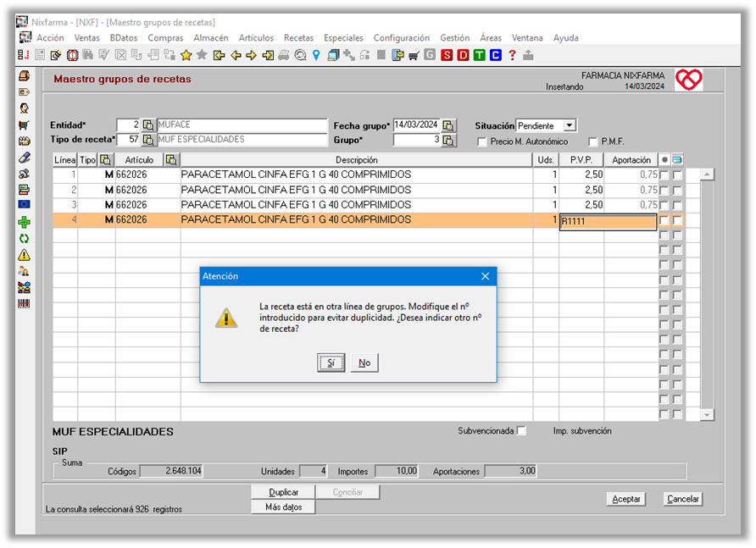Click the factory icon in the sidebar
The height and width of the screenshot is (548, 756).
point(24,141)
